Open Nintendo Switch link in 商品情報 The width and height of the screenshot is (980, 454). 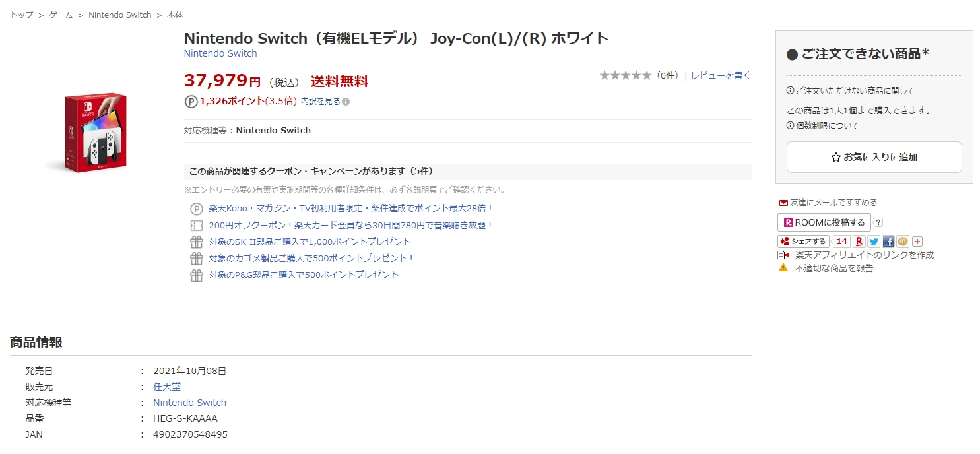click(189, 403)
